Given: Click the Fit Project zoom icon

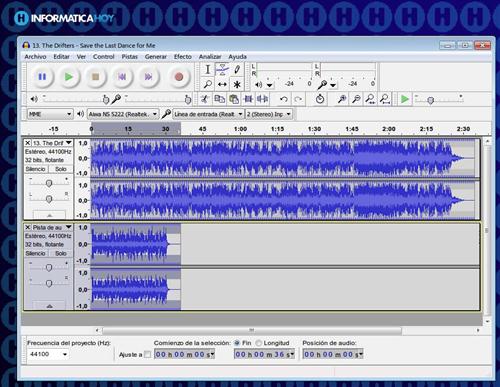Looking at the screenshot, I should coord(385,99).
